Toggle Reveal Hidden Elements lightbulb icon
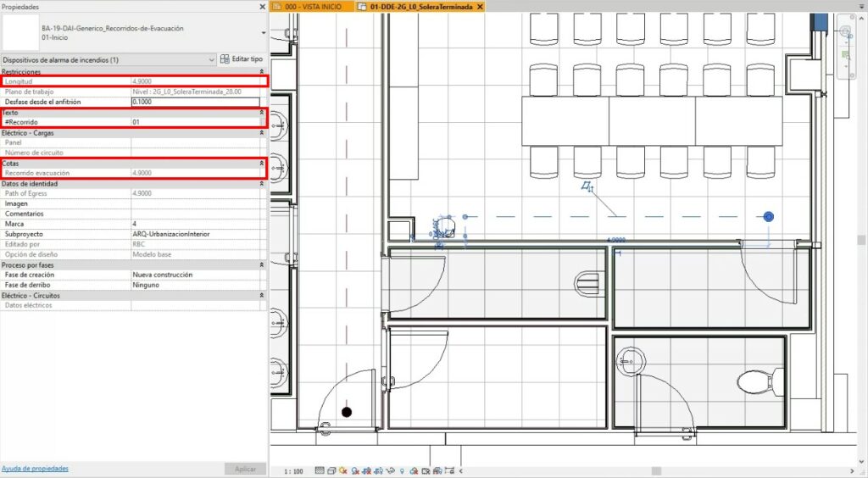The image size is (868, 478). [400, 470]
